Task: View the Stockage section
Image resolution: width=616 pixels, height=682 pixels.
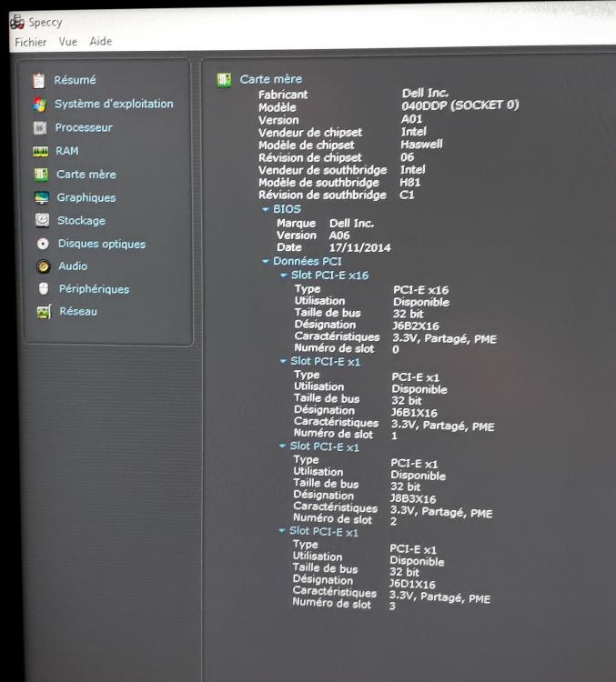Action: click(81, 221)
